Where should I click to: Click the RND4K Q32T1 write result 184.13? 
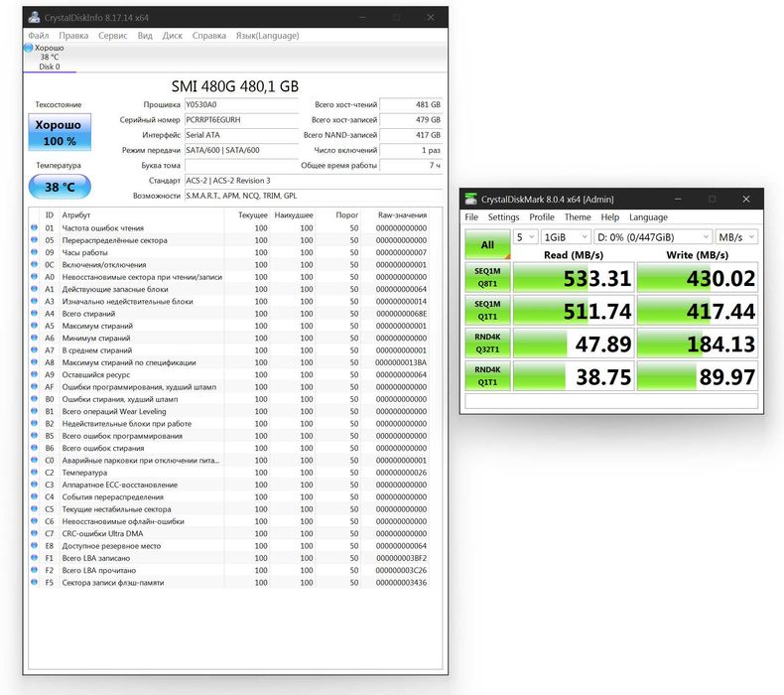[x=698, y=344]
